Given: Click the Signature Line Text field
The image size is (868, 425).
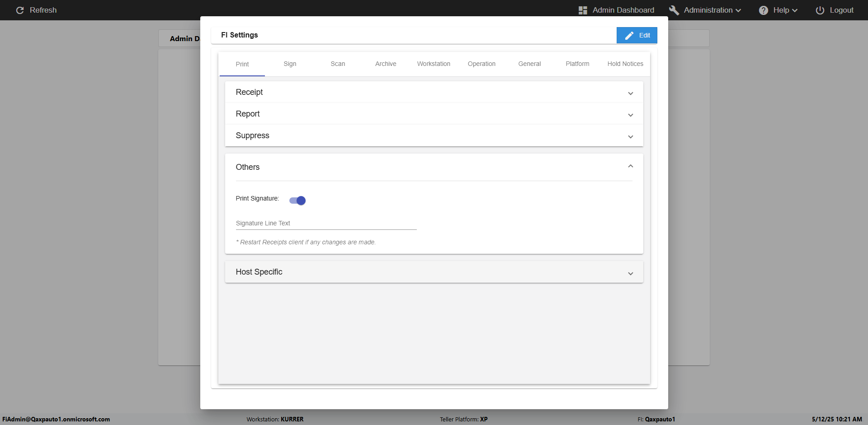Looking at the screenshot, I should pyautogui.click(x=326, y=224).
